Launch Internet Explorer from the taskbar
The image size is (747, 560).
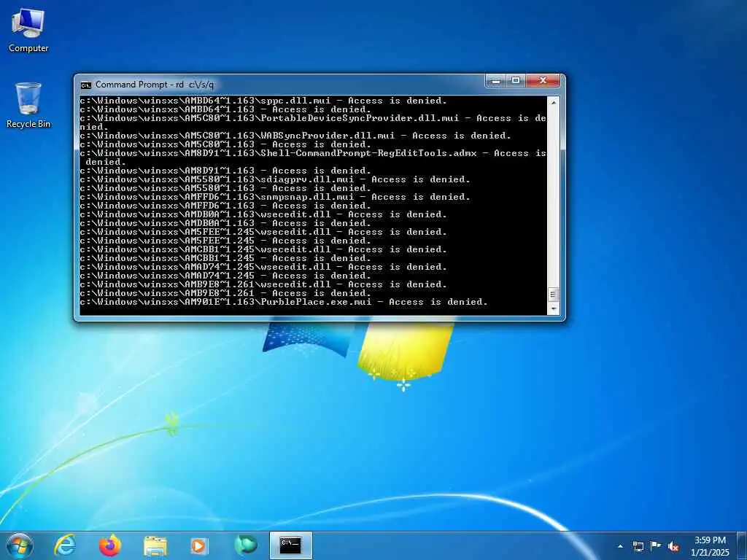[x=65, y=545]
